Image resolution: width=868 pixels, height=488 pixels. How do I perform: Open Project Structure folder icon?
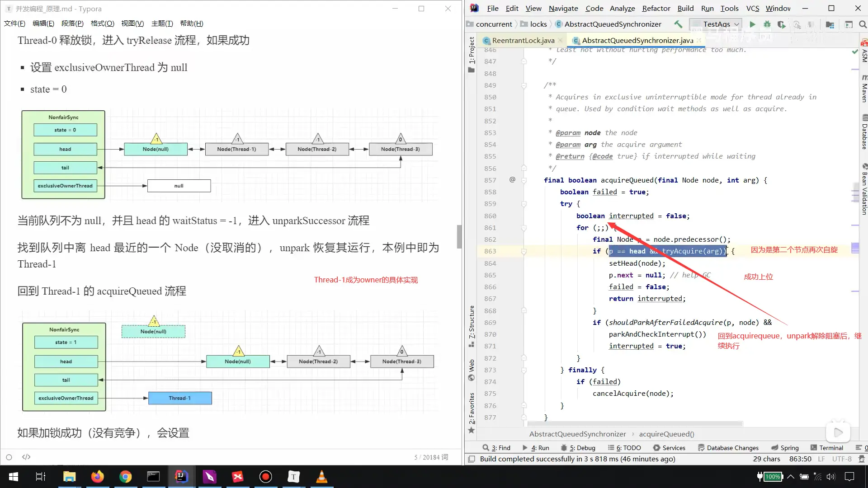[830, 24]
